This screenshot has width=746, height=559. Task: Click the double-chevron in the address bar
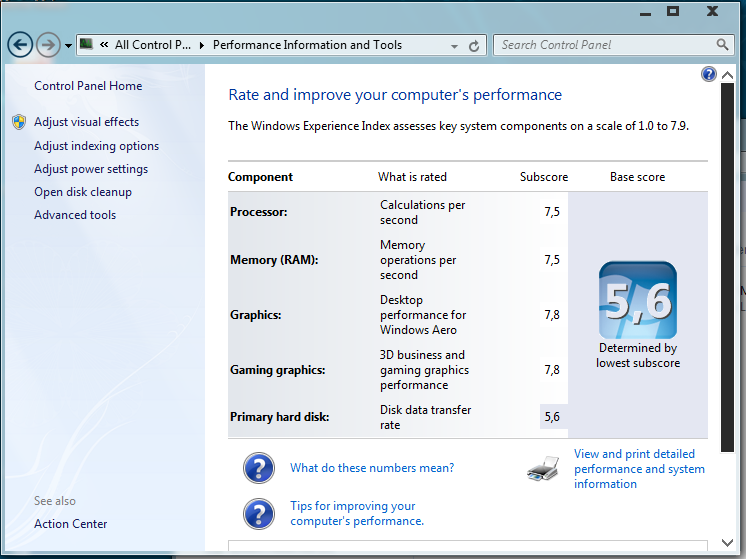tap(104, 45)
